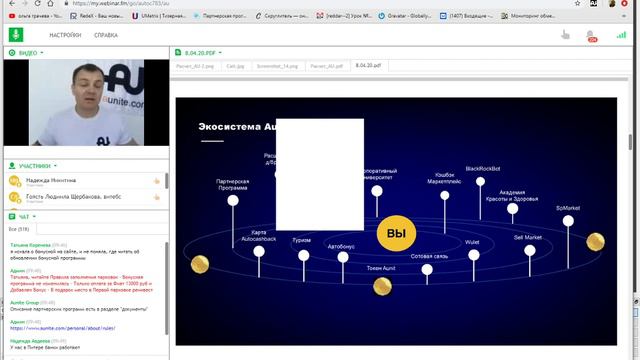Click the Все (518) chat filter label
The height and width of the screenshot is (360, 640).
[x=19, y=229]
